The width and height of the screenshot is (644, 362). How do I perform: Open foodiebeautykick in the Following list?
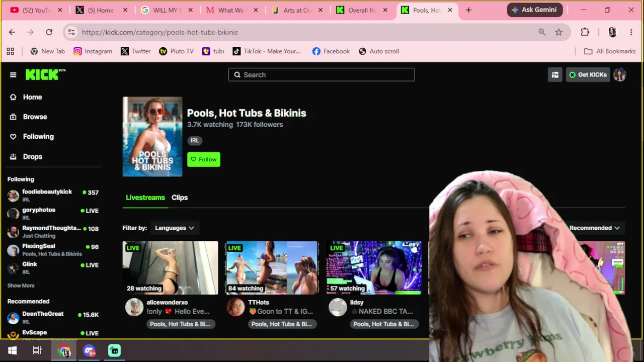click(x=53, y=195)
